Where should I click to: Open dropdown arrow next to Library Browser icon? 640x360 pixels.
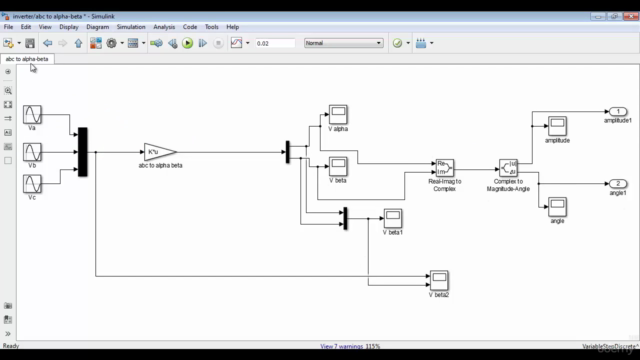(19, 43)
